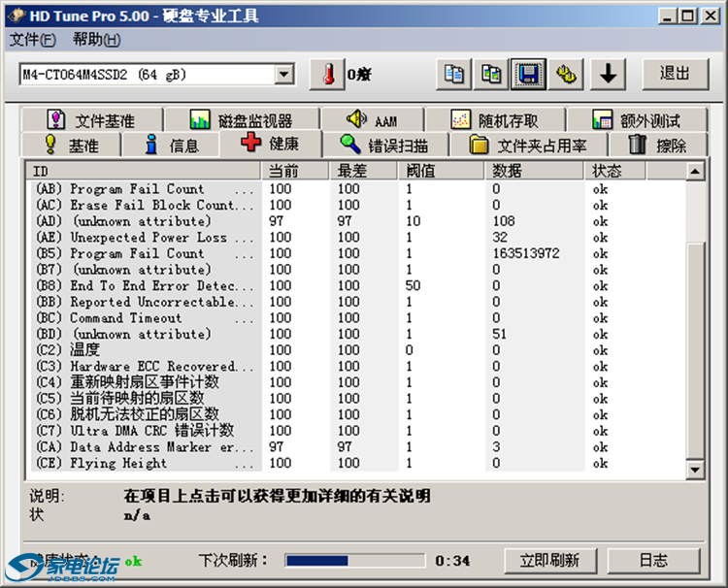Click the ID column header

(143, 171)
